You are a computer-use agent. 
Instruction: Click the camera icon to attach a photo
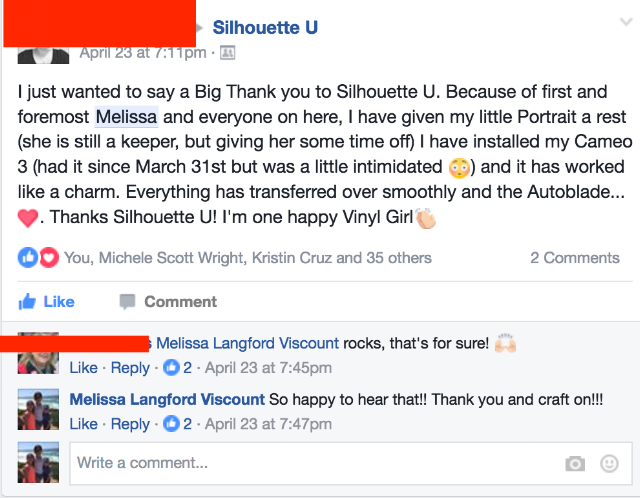pos(575,463)
